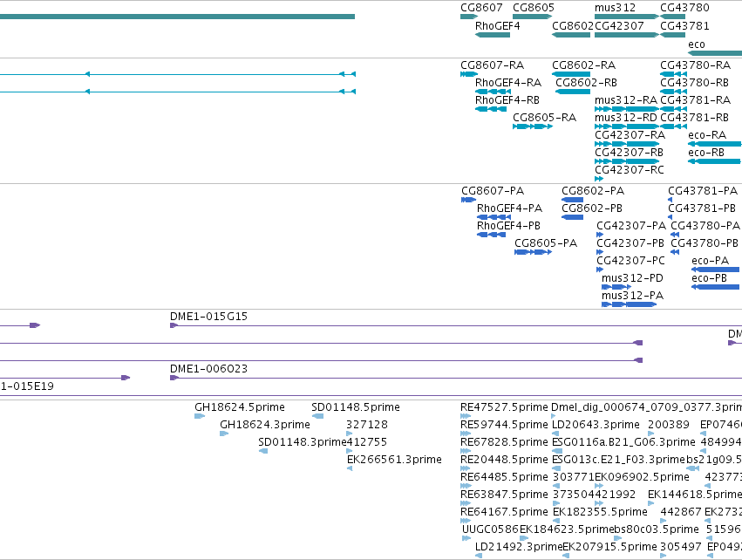Click protein mus312-PA

[x=632, y=297]
